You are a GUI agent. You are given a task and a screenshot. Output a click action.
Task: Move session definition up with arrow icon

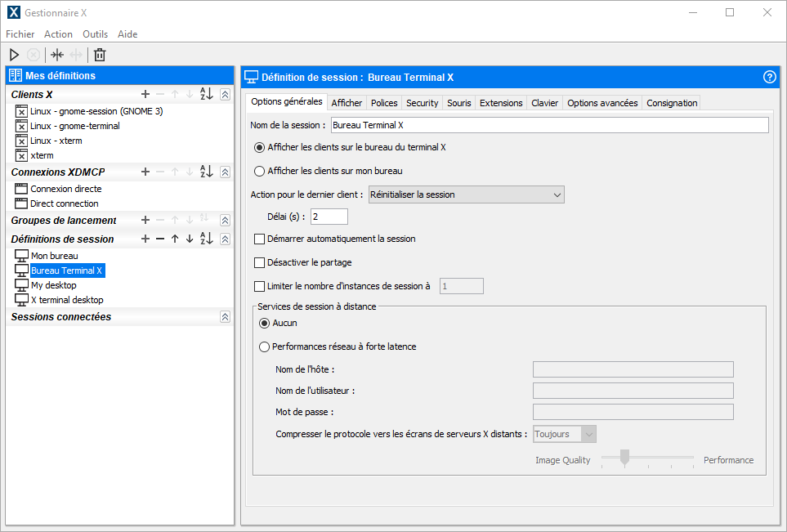tap(174, 239)
